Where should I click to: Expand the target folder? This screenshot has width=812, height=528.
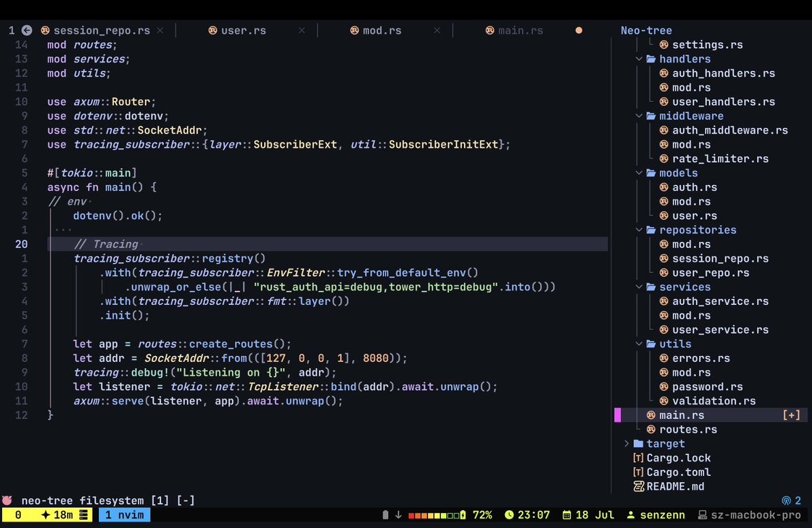click(626, 443)
